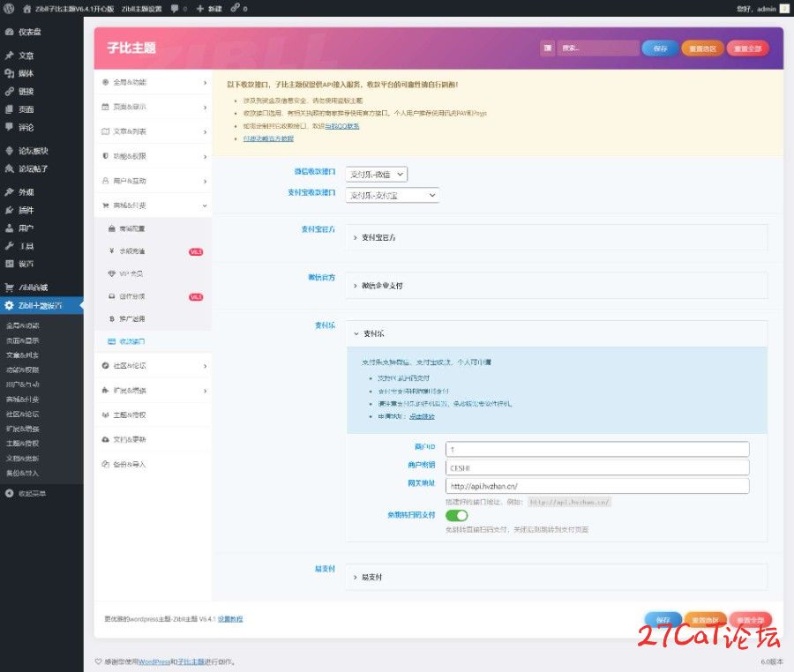Click the orange 重置选区 button in header
This screenshot has height=672, width=794.
[702, 49]
